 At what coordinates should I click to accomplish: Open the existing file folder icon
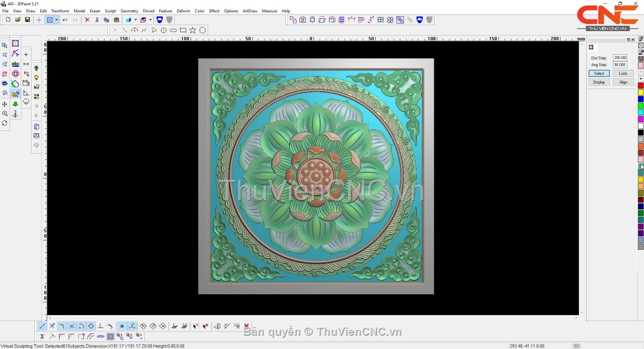click(18, 20)
